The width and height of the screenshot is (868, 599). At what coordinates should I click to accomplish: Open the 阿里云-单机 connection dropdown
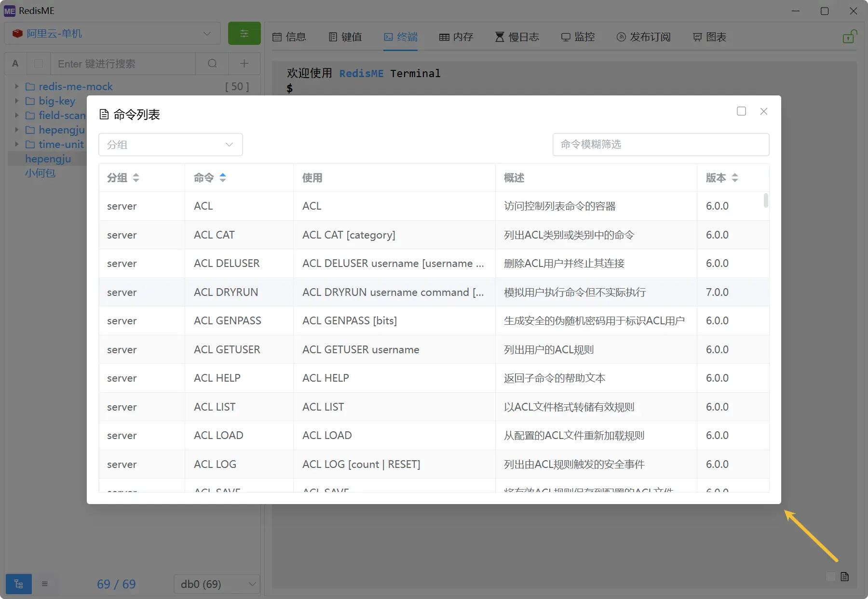(112, 33)
